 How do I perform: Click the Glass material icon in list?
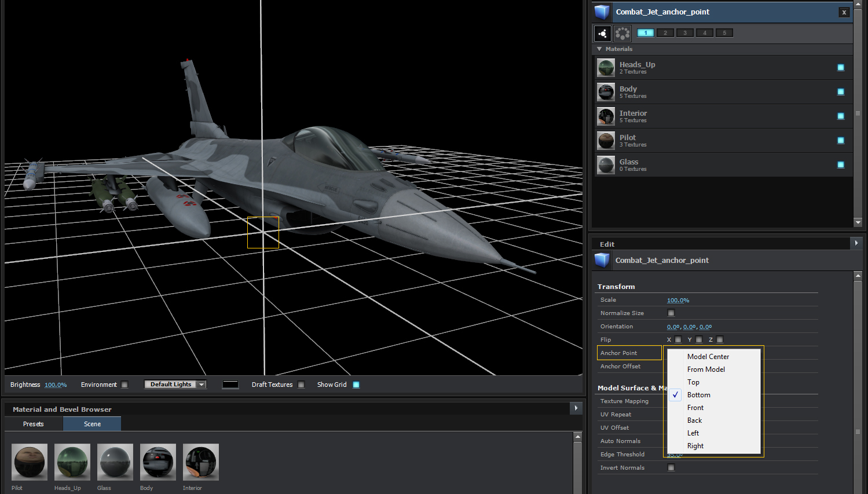pos(606,165)
